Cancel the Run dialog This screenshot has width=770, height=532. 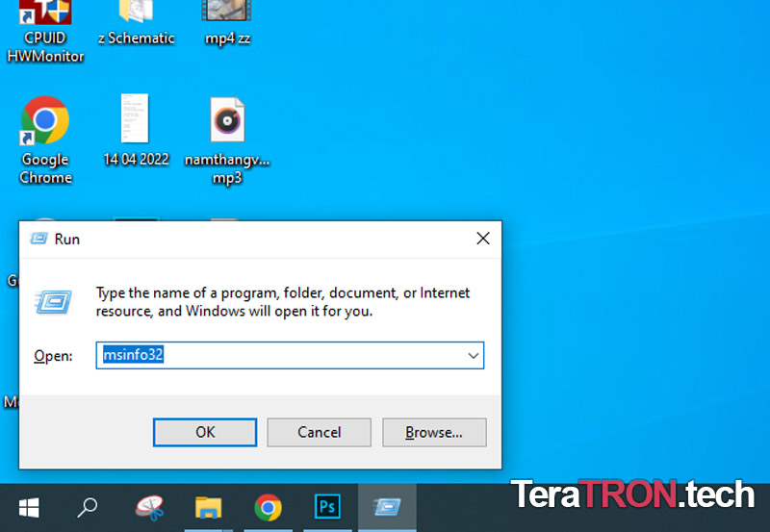click(319, 432)
